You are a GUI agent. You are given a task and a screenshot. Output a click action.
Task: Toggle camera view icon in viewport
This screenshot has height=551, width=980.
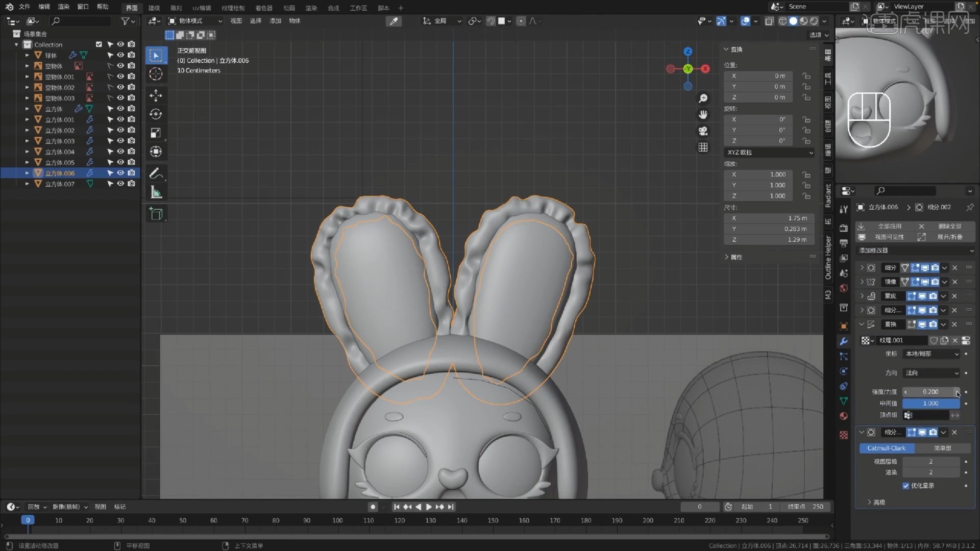[x=703, y=131]
